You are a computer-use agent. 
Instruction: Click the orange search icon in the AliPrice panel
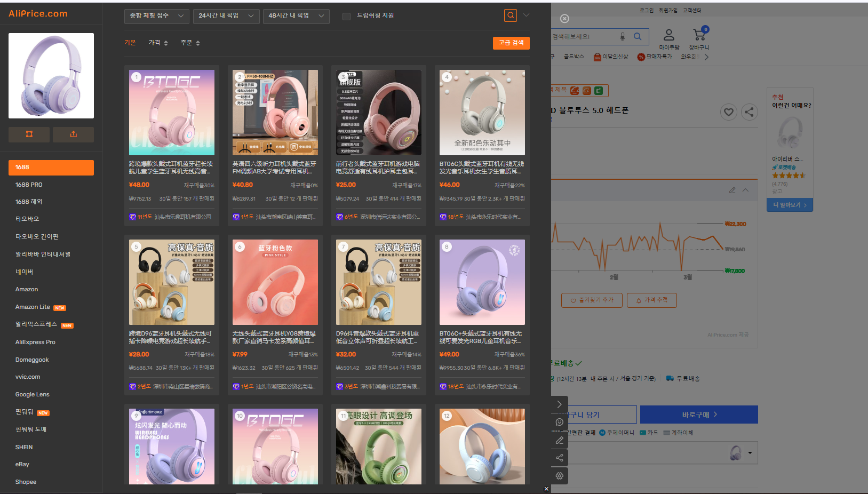click(x=511, y=15)
